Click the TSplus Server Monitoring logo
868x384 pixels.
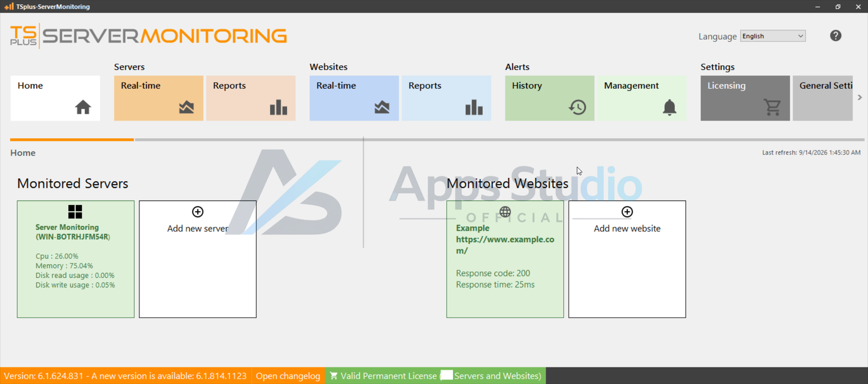(x=148, y=36)
